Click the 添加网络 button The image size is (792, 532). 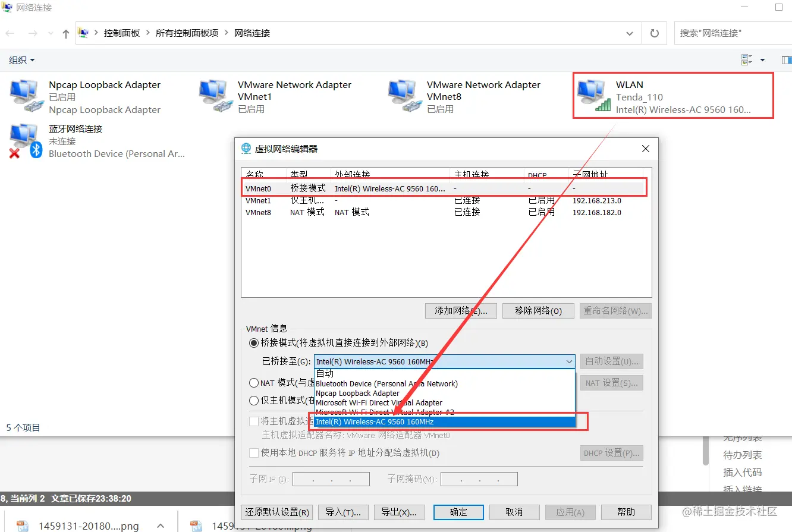tap(461, 311)
